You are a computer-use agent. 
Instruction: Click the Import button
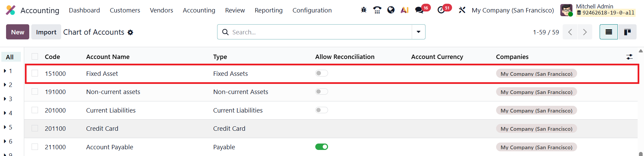click(x=46, y=32)
